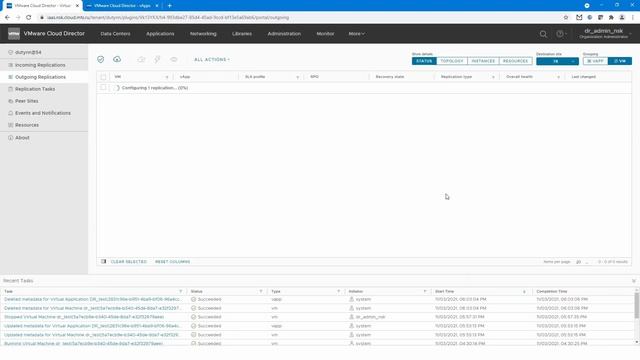The height and width of the screenshot is (360, 640).
Task: Open the ALL ACTIONS dropdown
Action: click(212, 60)
